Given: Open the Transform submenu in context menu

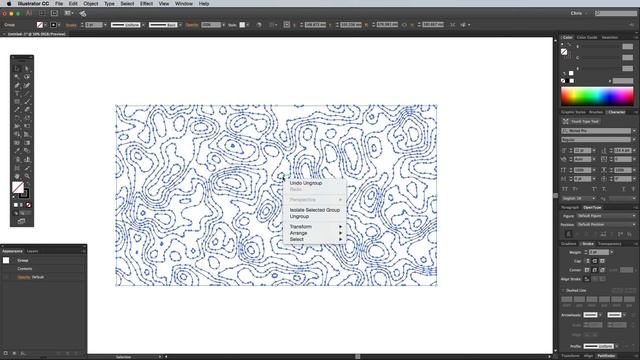Looking at the screenshot, I should coord(315,227).
